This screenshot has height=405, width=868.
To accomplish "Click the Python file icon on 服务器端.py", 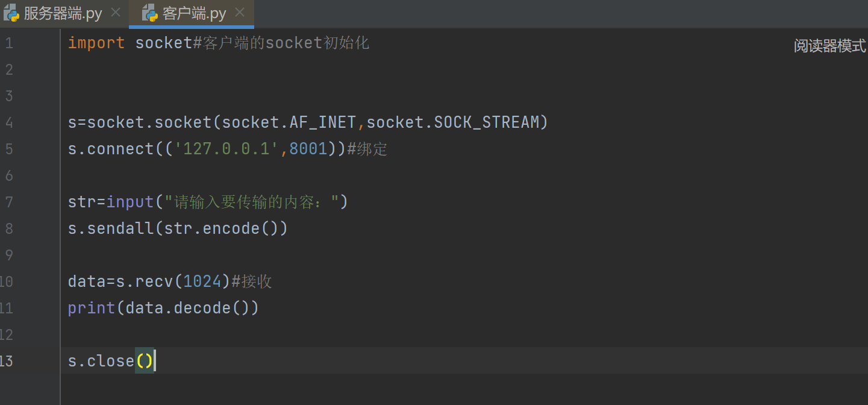I will click(11, 13).
